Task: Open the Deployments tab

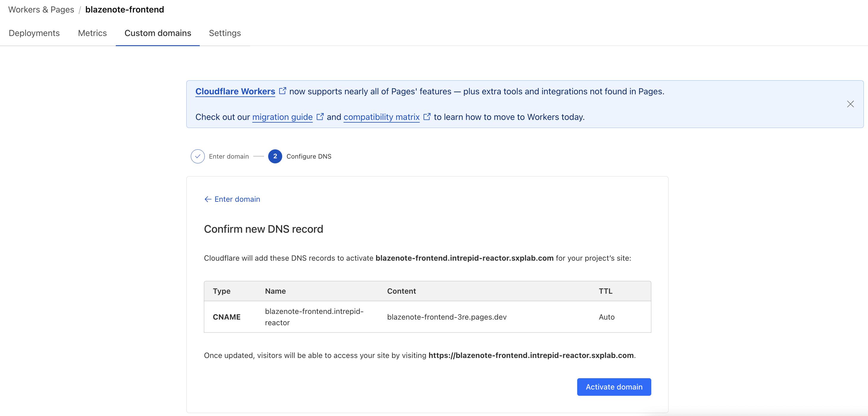Action: (34, 33)
